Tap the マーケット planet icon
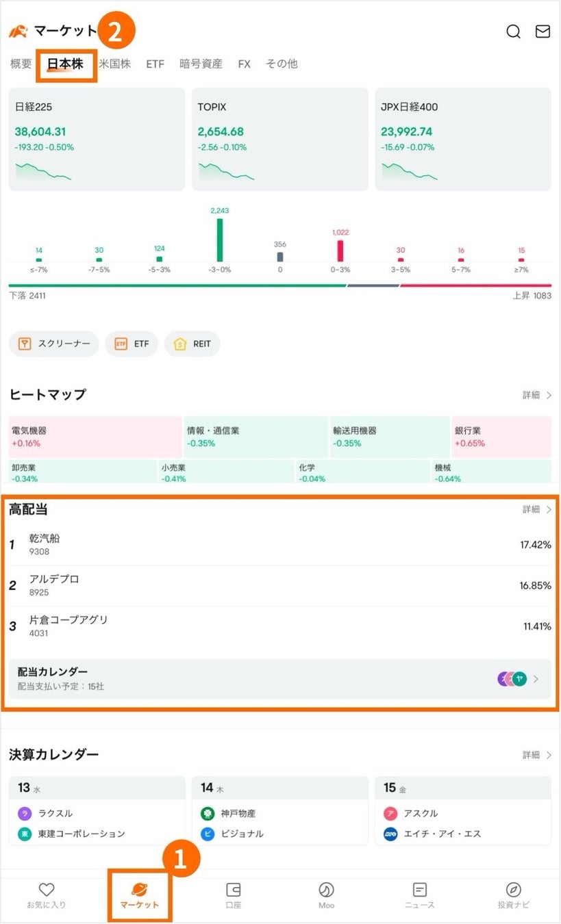Screen dimensions: 561x924 point(140,890)
